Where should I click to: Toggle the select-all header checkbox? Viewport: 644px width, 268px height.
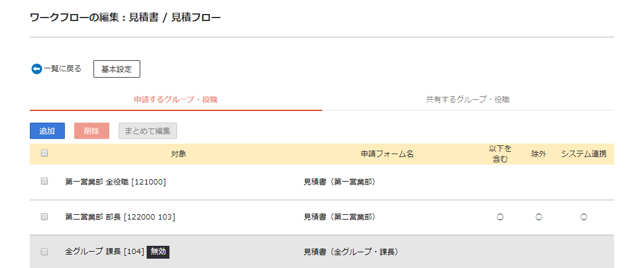pyautogui.click(x=44, y=154)
